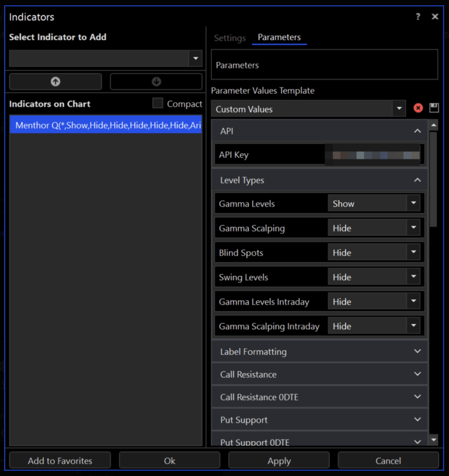
Task: Save the parameter template with the disk icon
Action: 434,108
